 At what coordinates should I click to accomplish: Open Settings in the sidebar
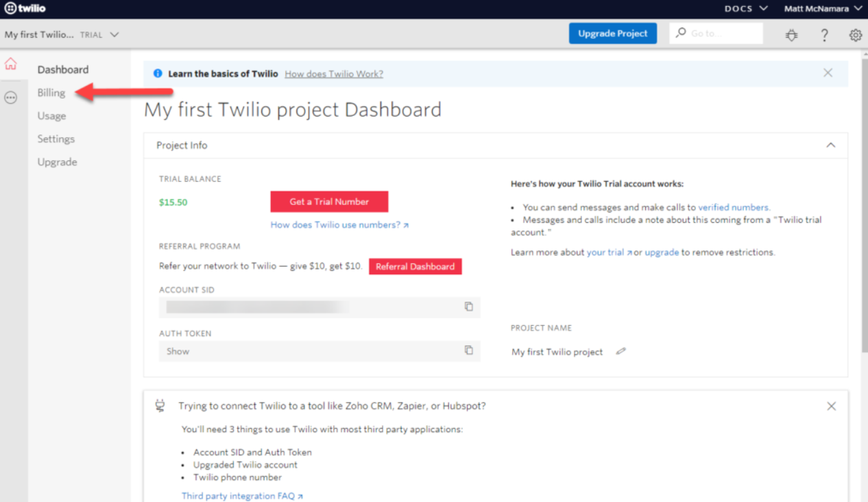coord(56,139)
